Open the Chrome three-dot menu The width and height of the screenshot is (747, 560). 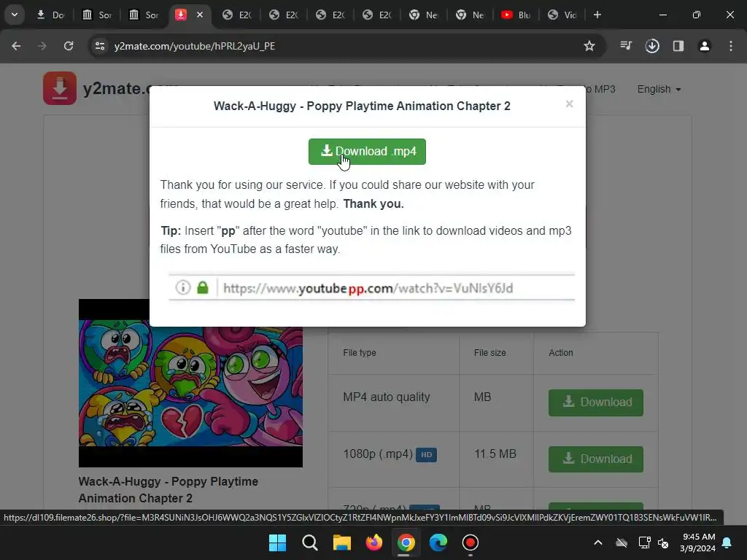(x=731, y=46)
